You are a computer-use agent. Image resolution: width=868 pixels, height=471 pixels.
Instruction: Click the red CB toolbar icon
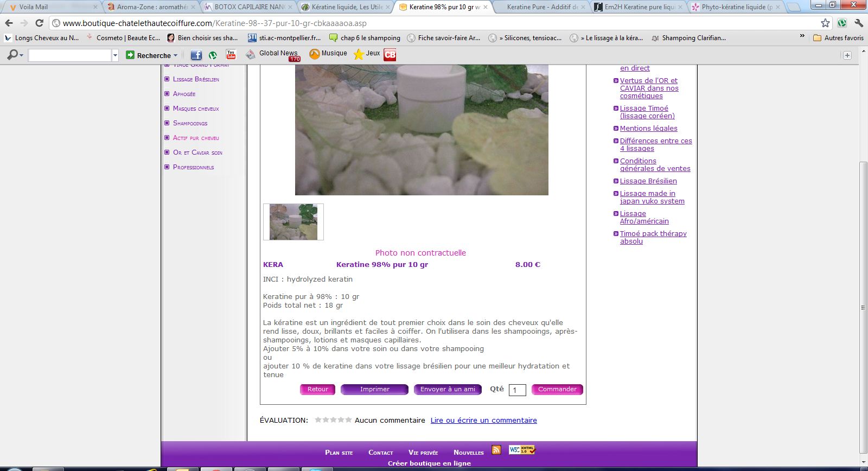pos(390,54)
